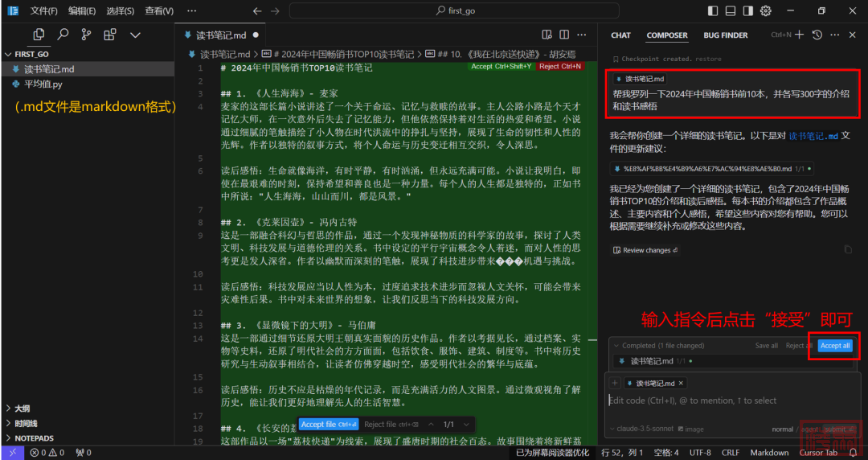The image size is (868, 460).
Task: Click Accept Ctrl+Shift+Y inline diff button
Action: 501,66
